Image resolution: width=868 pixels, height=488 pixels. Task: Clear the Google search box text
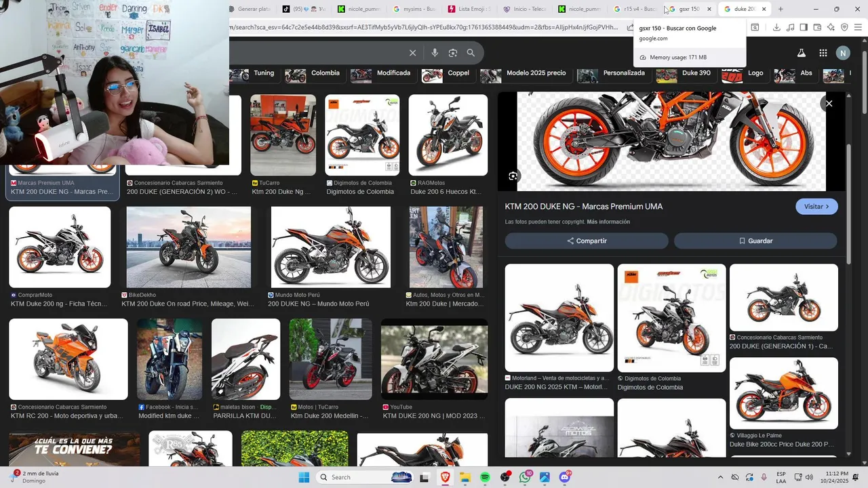click(x=412, y=53)
